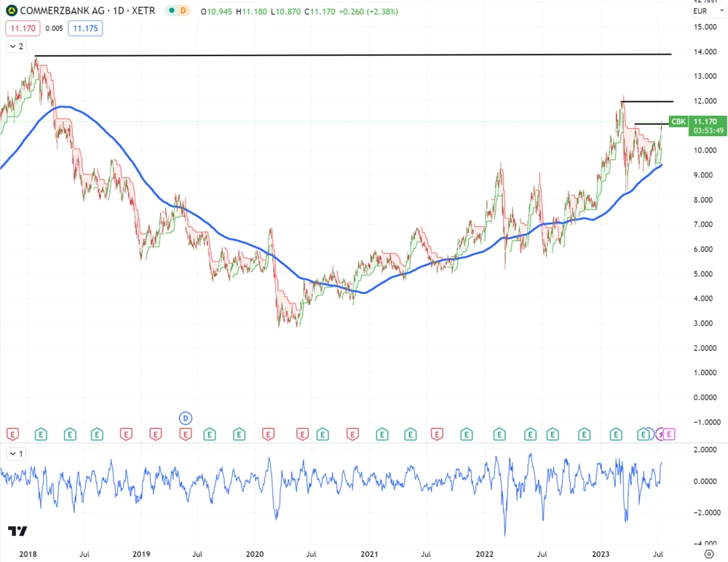This screenshot has height=562, width=728.
Task: Click the blue dividend D marker
Action: [x=186, y=418]
